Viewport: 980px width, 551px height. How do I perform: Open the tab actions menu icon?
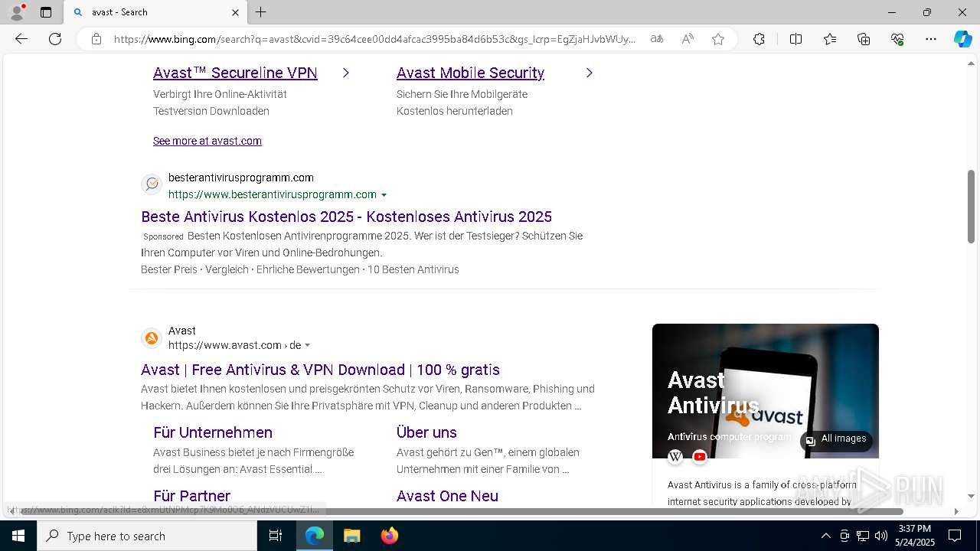pos(46,12)
